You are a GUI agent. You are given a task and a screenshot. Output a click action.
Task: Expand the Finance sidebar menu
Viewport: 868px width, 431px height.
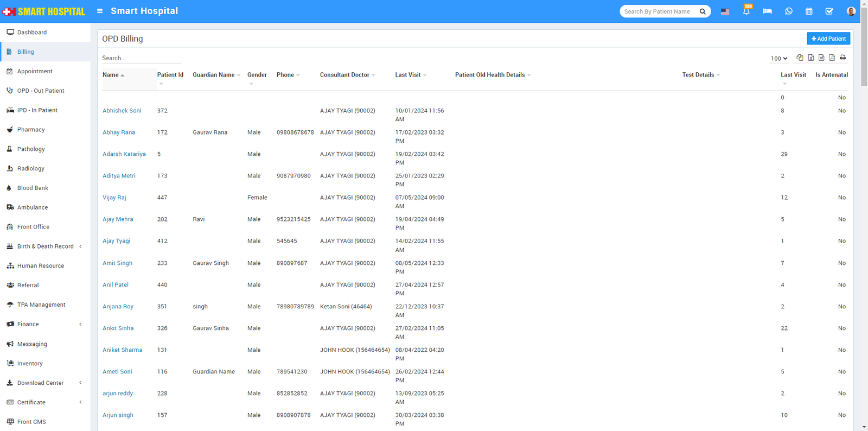tap(45, 324)
